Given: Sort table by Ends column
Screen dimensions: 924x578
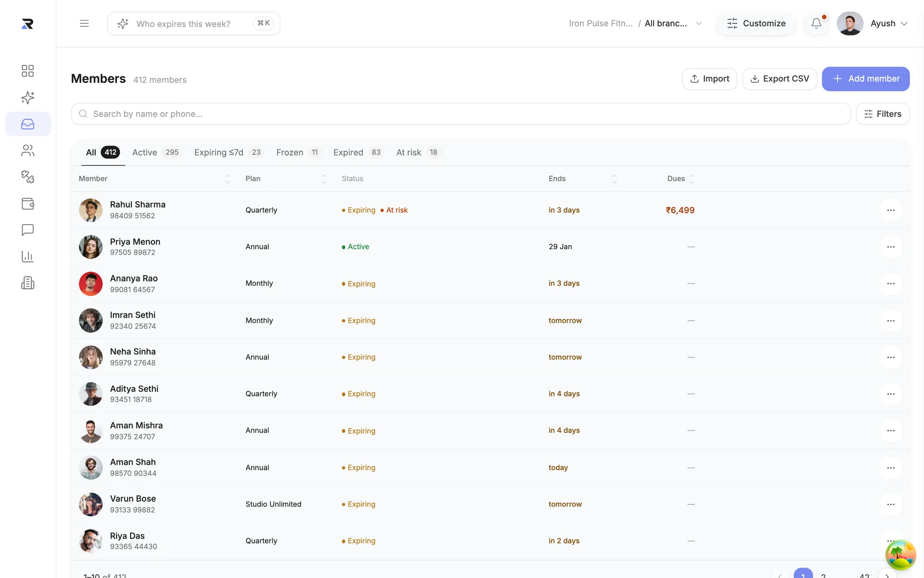Looking at the screenshot, I should pos(614,178).
